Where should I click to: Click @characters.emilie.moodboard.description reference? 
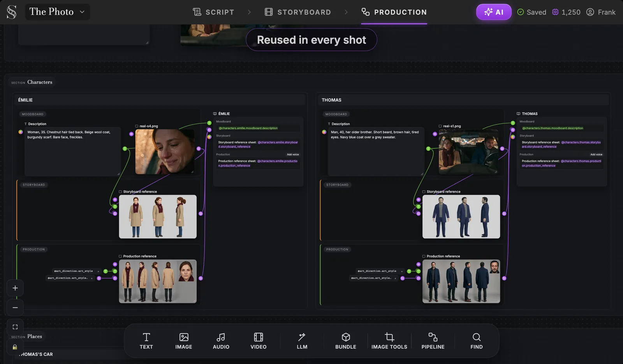point(248,128)
